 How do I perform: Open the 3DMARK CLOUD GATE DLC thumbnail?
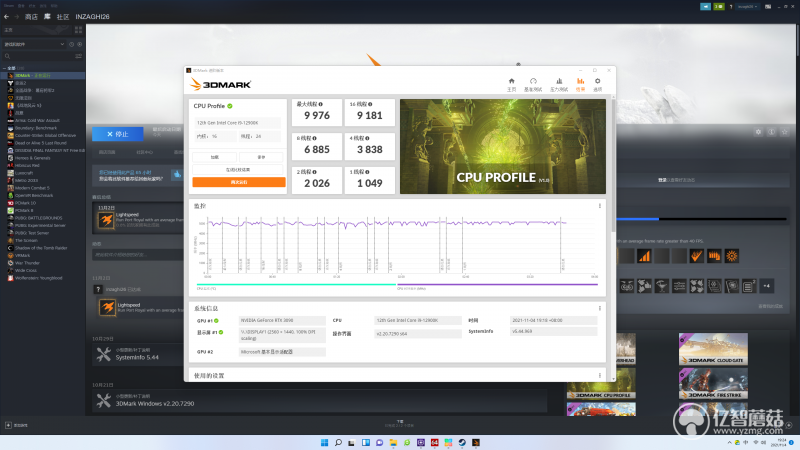713,349
